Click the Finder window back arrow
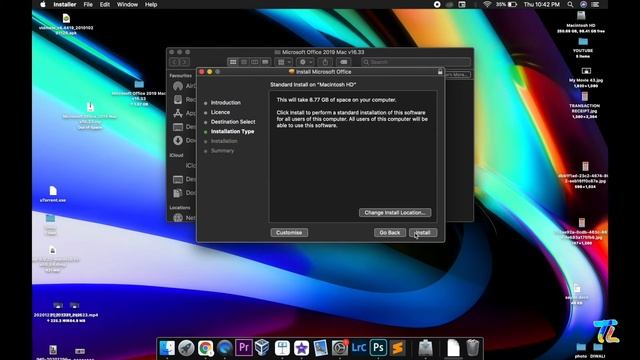This screenshot has width=640, height=360. point(174,62)
